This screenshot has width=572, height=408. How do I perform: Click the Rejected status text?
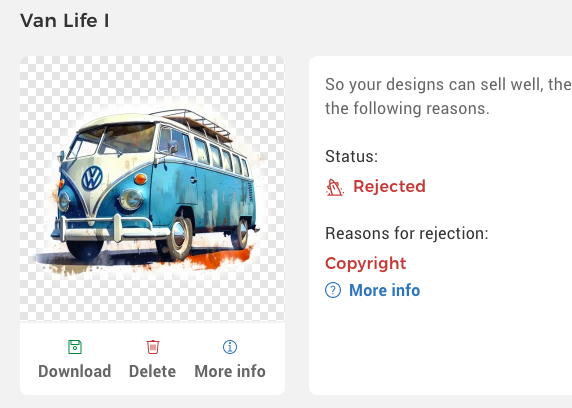389,186
